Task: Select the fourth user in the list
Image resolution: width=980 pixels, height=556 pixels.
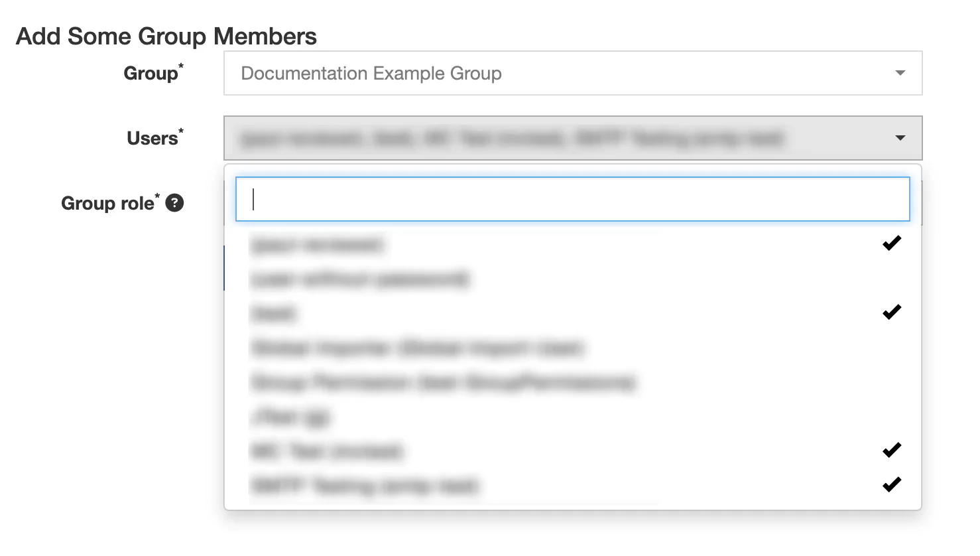Action: click(x=417, y=348)
